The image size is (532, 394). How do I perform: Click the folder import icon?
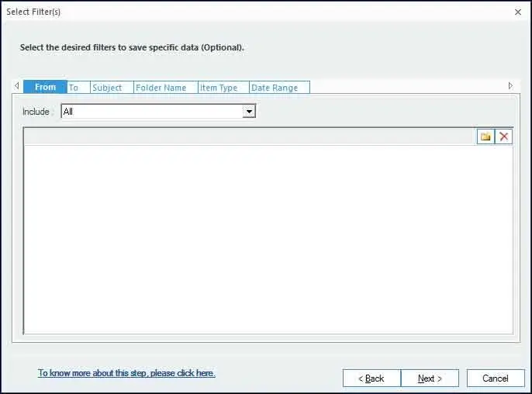point(485,137)
